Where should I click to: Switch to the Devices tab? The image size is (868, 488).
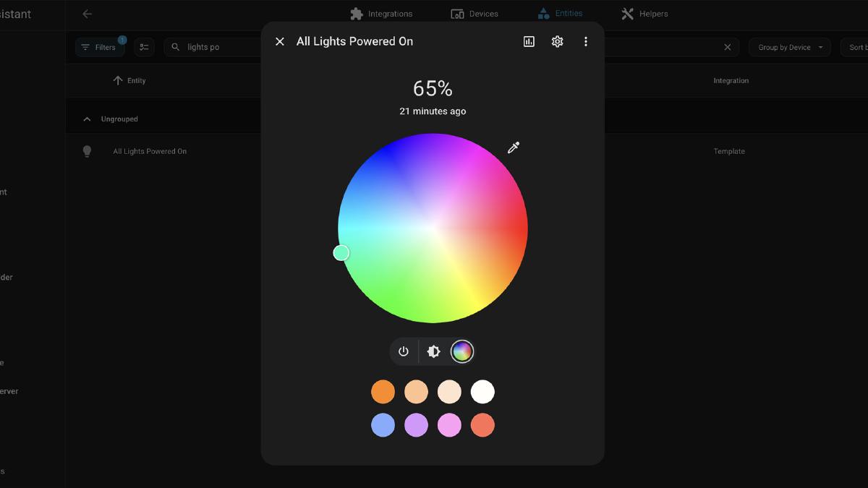[475, 13]
